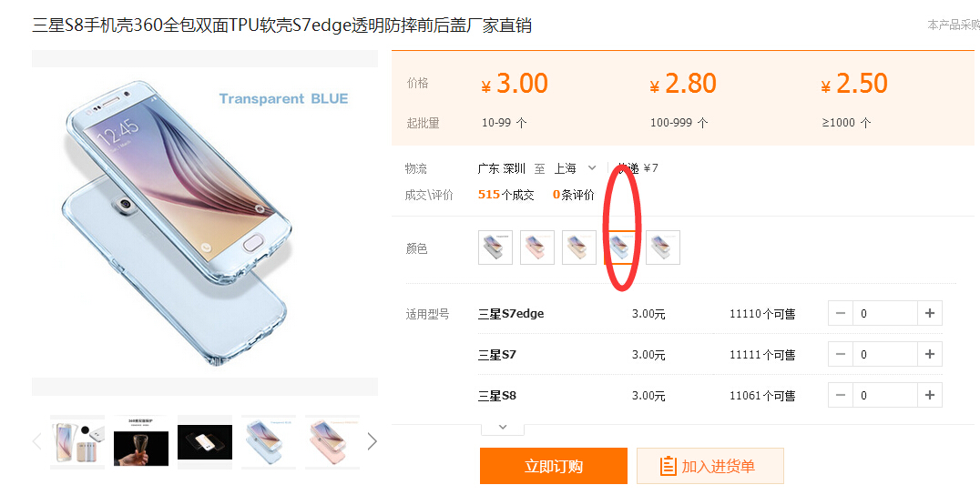Screen dimensions: 980x495
Task: Open the 0条评价 reviews link
Action: pyautogui.click(x=573, y=195)
